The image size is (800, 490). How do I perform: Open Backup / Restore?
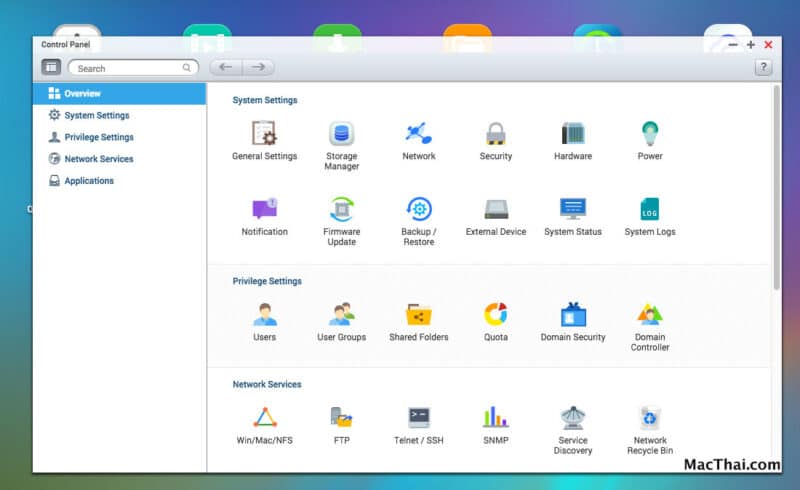click(419, 210)
